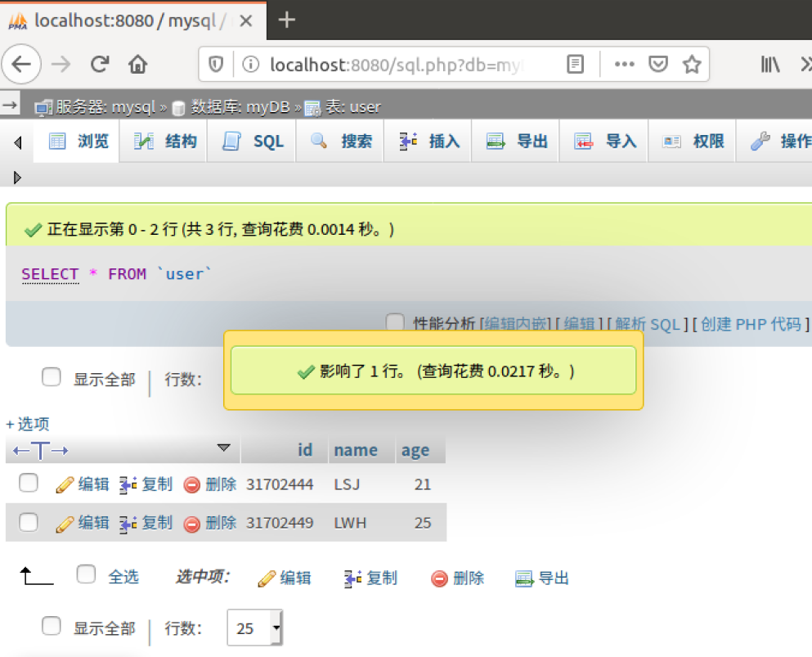The image size is (812, 657).
Task: Click the 数据库: myDB breadcrumb link
Action: 240,106
